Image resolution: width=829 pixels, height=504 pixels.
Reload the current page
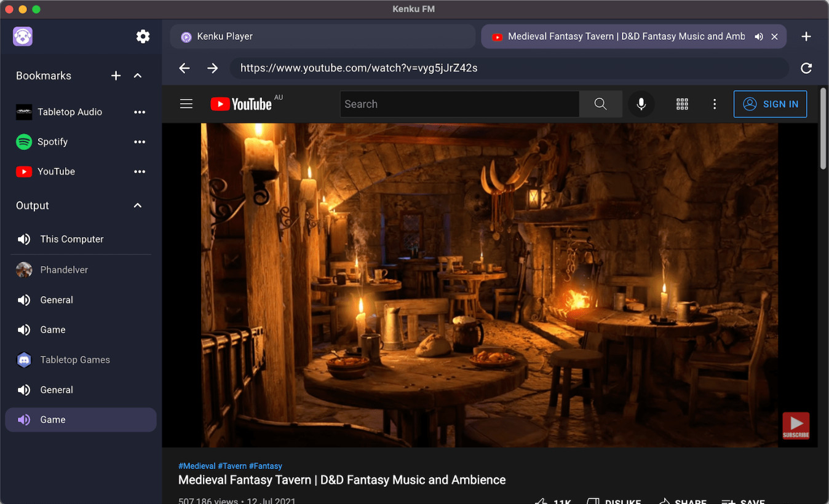pyautogui.click(x=806, y=68)
